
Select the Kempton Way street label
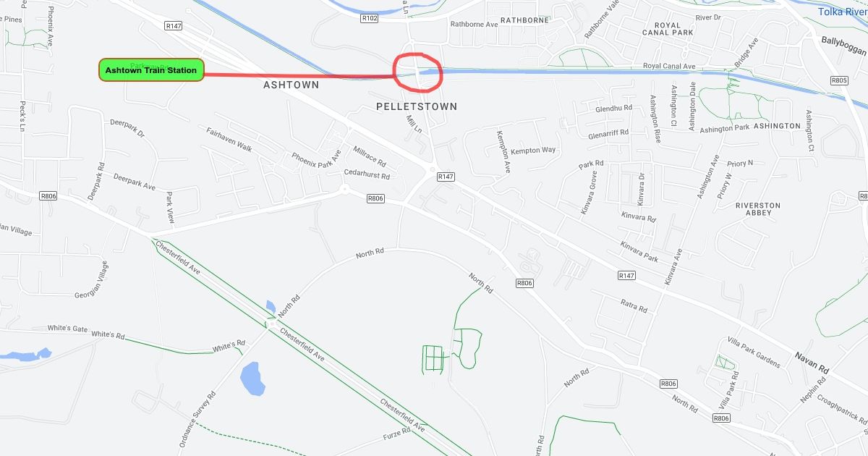coord(533,151)
